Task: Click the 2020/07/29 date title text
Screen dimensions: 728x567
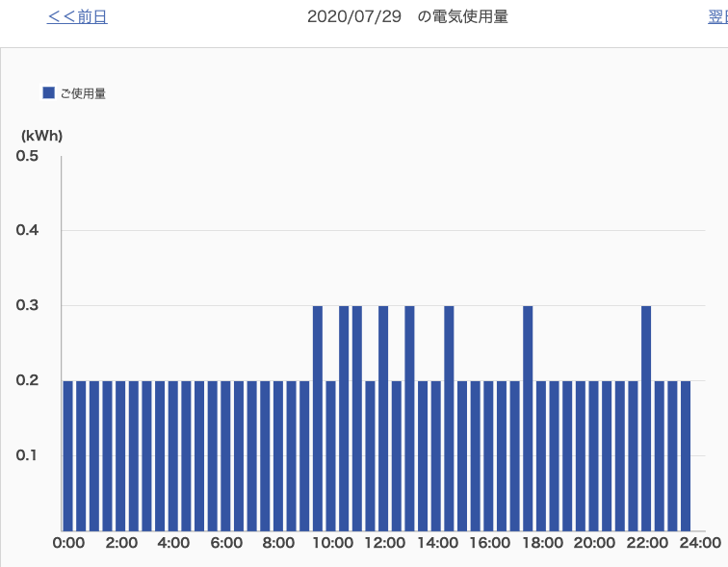Action: click(353, 17)
